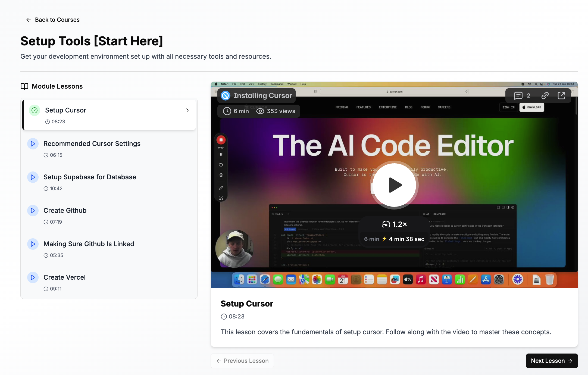Open Making Sure Github Is Linked lesson
The width and height of the screenshot is (588, 375).
[x=89, y=244]
